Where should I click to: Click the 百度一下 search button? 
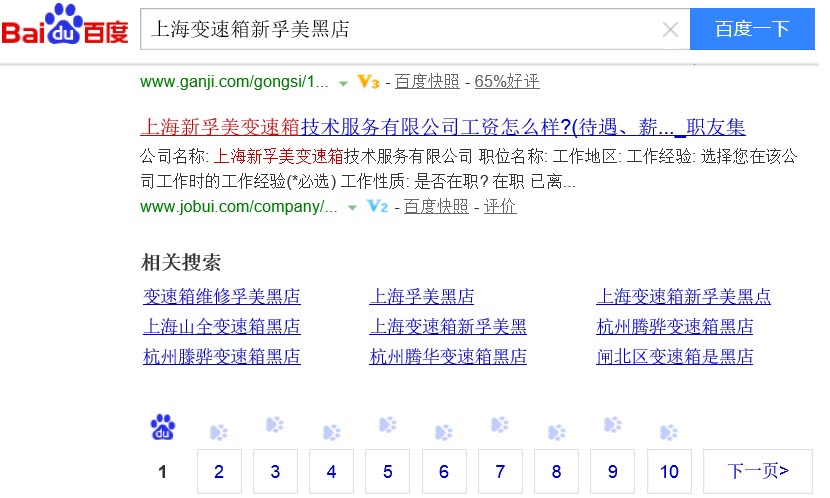(752, 29)
